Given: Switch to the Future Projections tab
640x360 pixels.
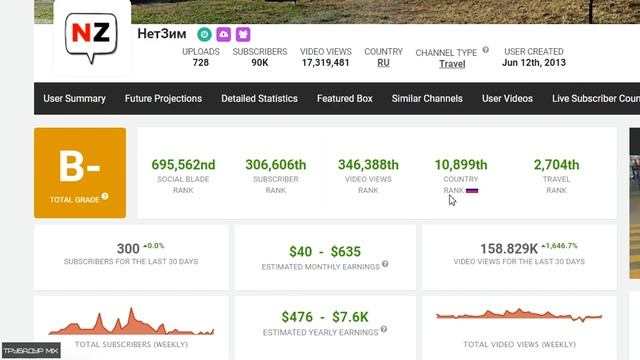Looking at the screenshot, I should point(163,98).
